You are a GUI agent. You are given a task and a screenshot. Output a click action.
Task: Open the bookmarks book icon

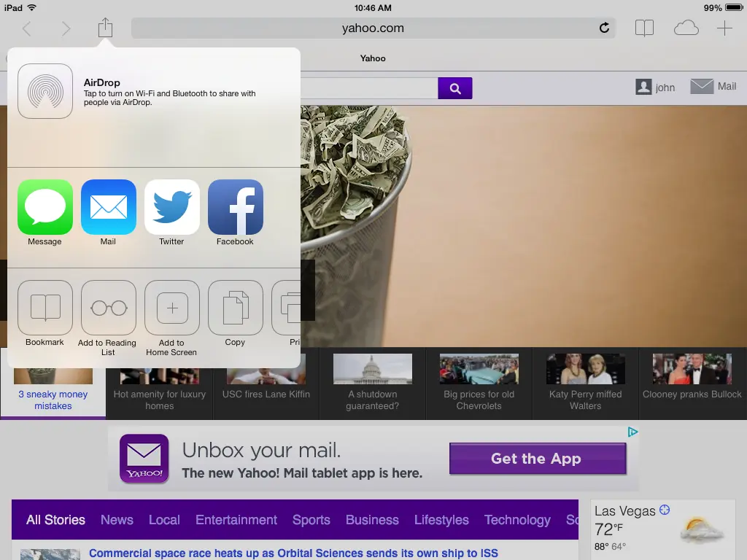click(644, 28)
